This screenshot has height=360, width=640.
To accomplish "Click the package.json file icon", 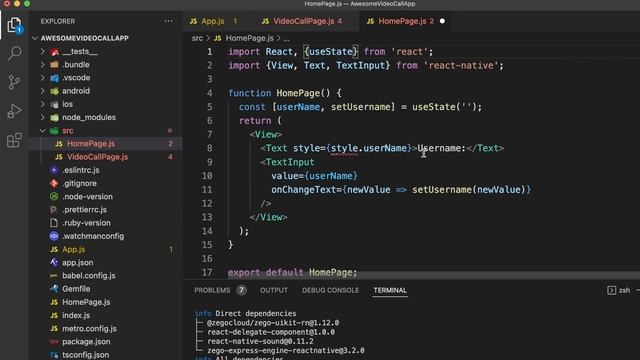I will coord(54,342).
